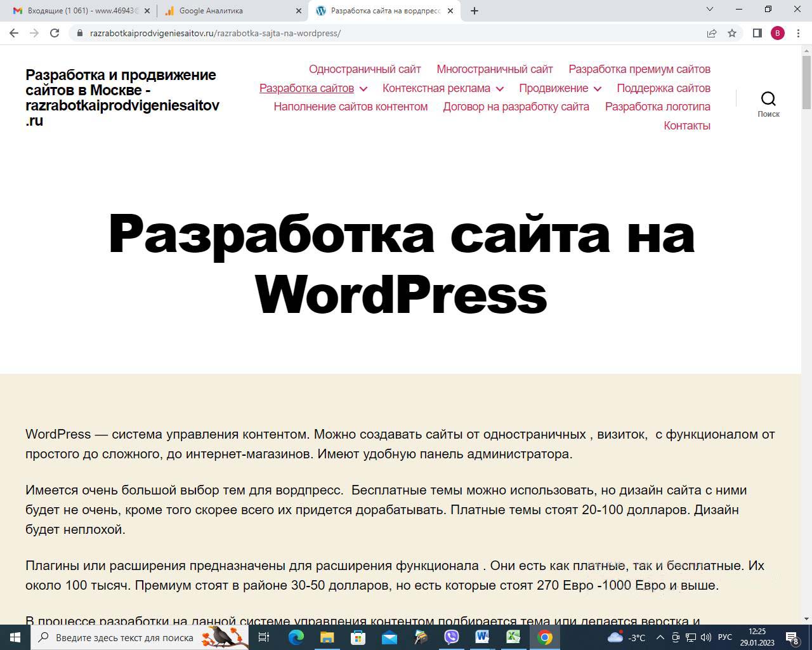Image resolution: width=812 pixels, height=650 pixels.
Task: Go back with the browser back arrow
Action: pos(14,33)
